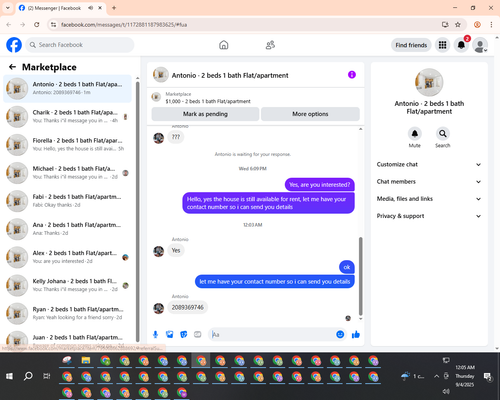Screen dimensions: 500x400
Task: Click the attach photo icon in composer
Action: [170, 334]
